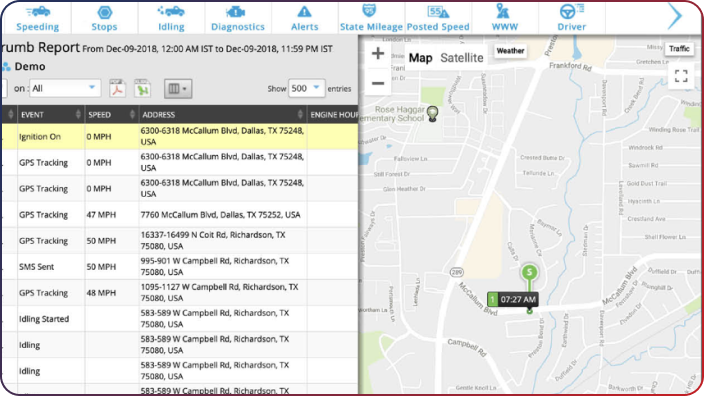Image resolution: width=704 pixels, height=396 pixels.
Task: Export the report to Excel
Action: tap(142, 88)
